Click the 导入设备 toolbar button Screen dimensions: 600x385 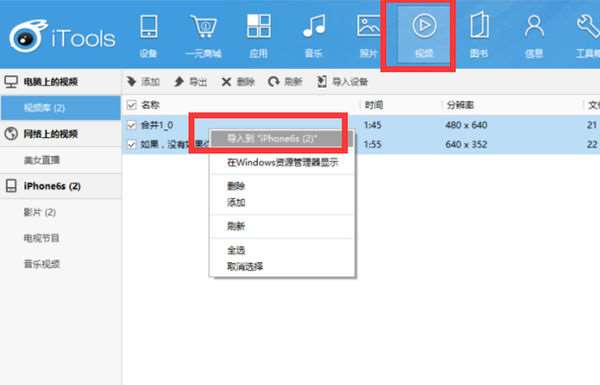[342, 82]
